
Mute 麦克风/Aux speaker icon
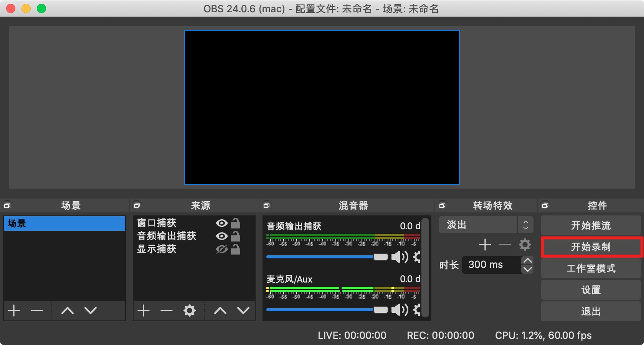tap(399, 310)
